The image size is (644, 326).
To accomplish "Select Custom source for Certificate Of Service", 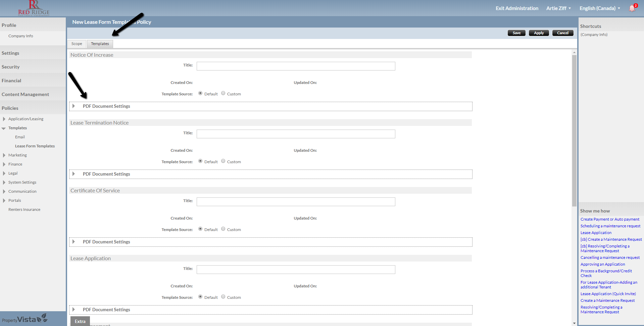I will pos(223,229).
